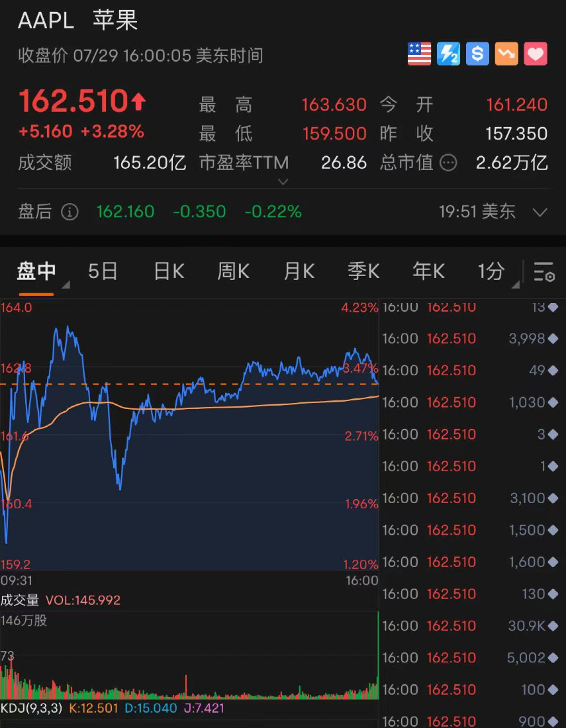566x728 pixels.
Task: Click the dollar sign trading icon
Action: (x=477, y=54)
